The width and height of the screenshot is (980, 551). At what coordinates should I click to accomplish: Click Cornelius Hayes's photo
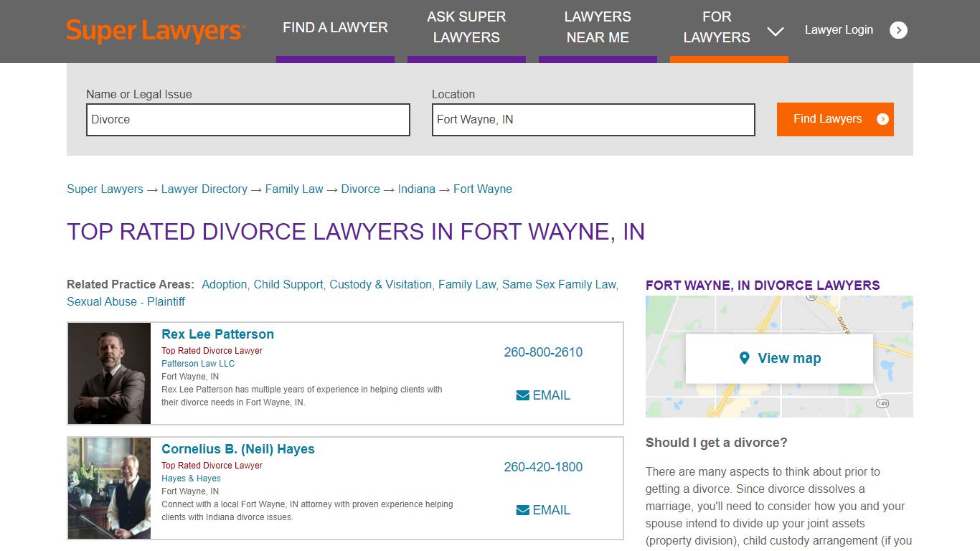(x=110, y=488)
